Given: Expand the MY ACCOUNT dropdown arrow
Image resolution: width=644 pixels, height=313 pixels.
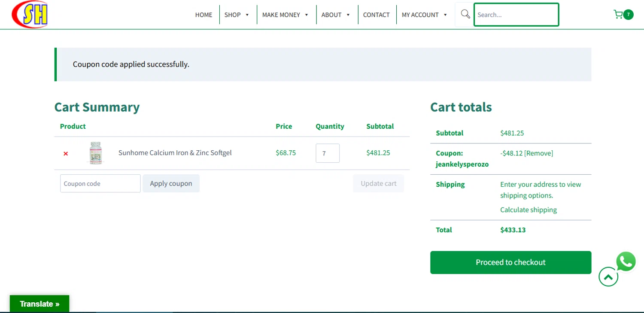Looking at the screenshot, I should pyautogui.click(x=445, y=15).
